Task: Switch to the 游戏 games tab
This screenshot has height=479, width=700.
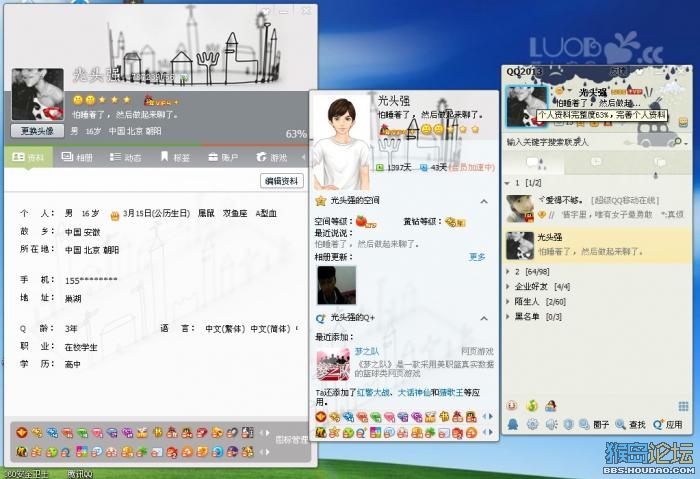Action: tap(272, 157)
